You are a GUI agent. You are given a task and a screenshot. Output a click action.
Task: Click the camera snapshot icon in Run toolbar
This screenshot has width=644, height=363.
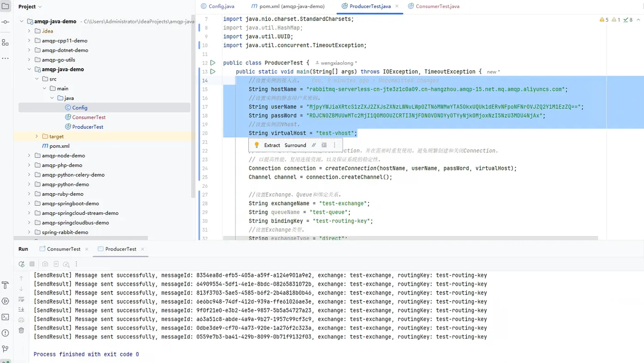pos(45,264)
